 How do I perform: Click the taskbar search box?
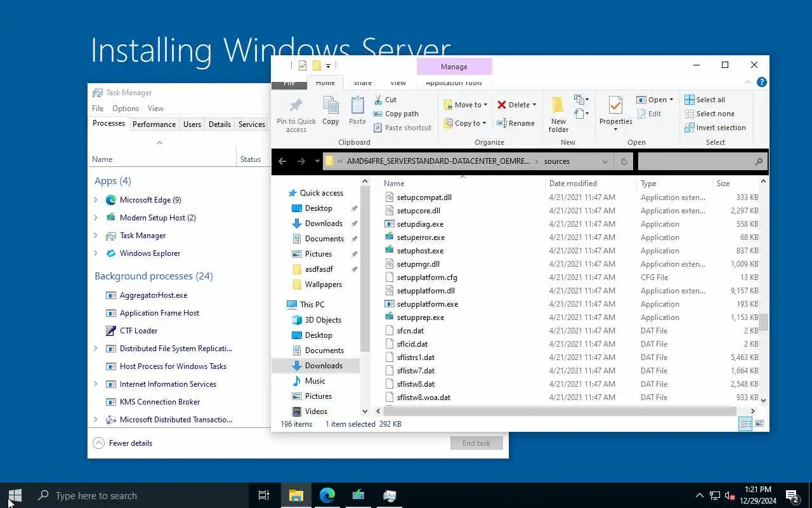(140, 495)
